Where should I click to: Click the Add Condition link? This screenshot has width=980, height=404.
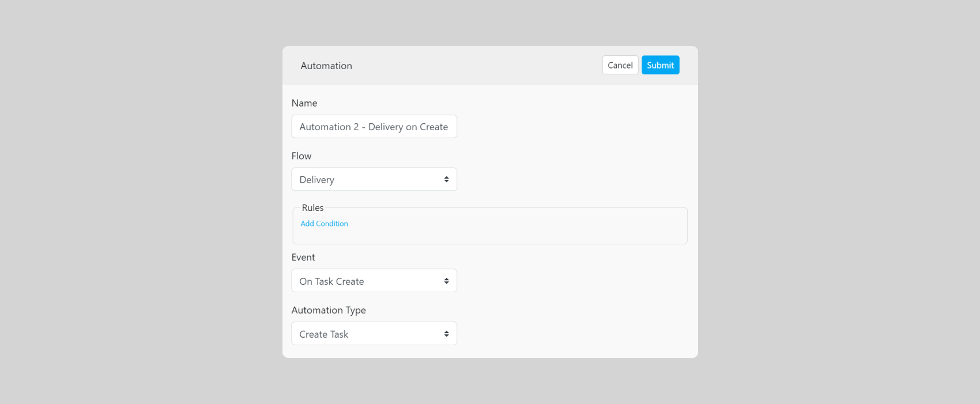pyautogui.click(x=324, y=224)
